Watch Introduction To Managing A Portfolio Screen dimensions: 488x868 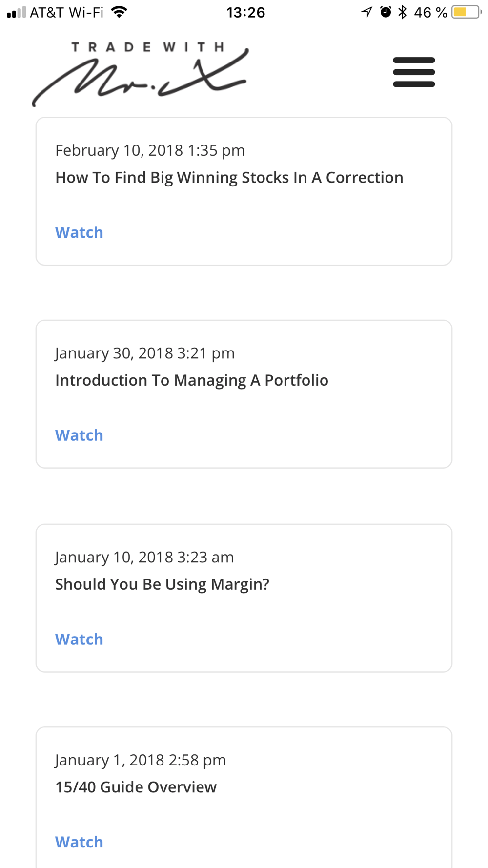pos(79,435)
